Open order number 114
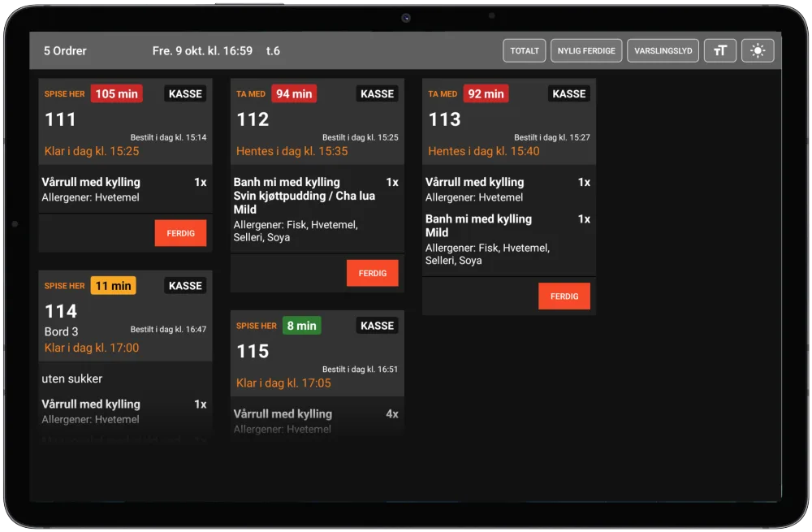Image resolution: width=812 pixels, height=532 pixels. (61, 311)
